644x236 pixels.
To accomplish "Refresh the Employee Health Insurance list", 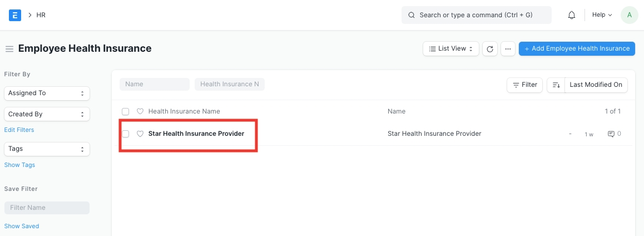I will coord(489,49).
